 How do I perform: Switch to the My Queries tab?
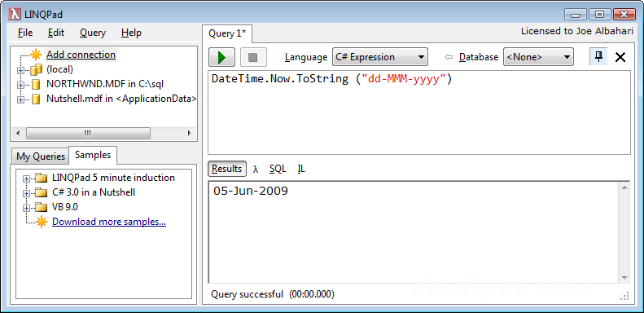point(41,156)
